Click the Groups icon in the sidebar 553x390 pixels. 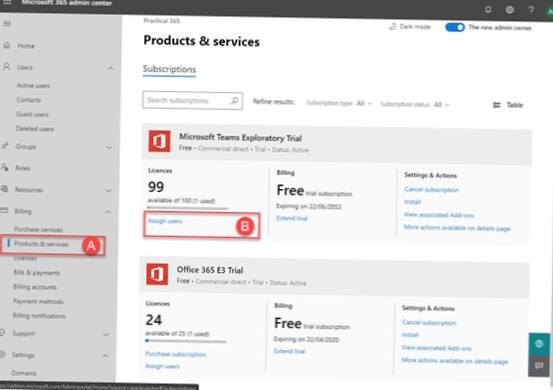point(5,146)
